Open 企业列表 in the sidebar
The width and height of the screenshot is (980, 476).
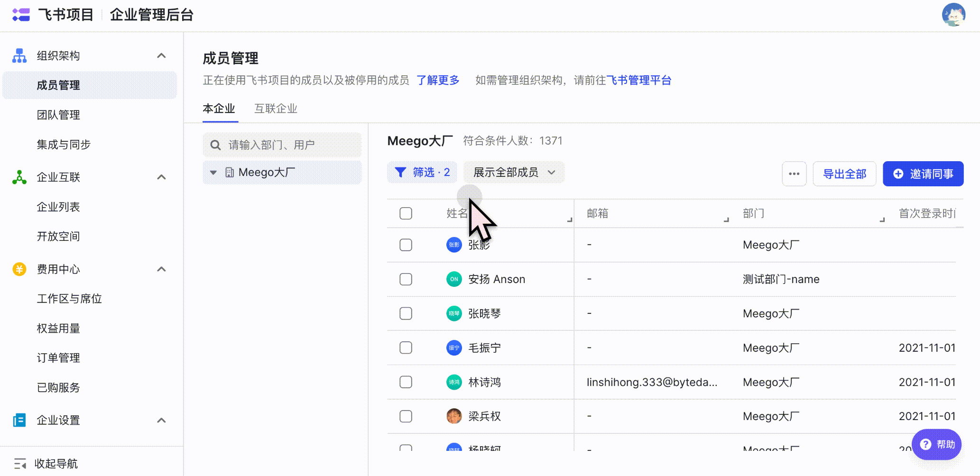58,207
